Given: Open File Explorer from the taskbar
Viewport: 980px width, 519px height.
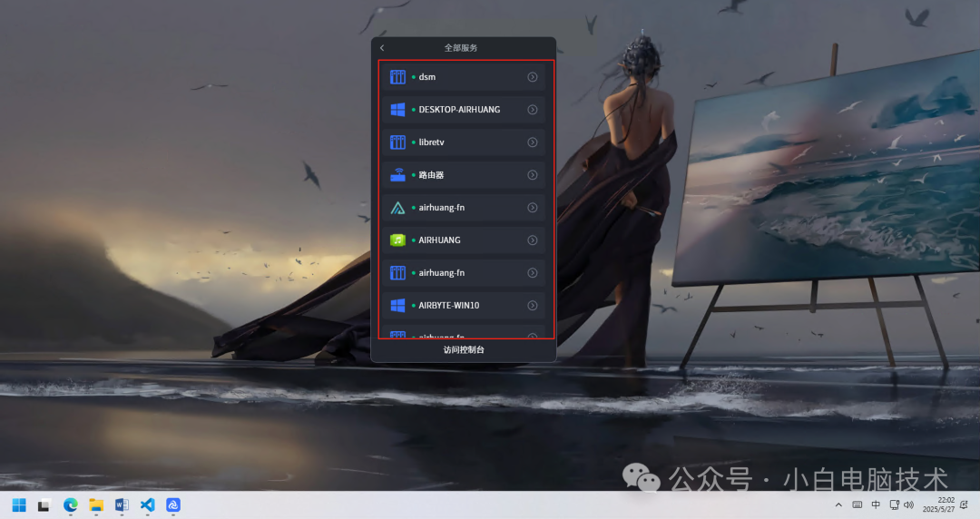Looking at the screenshot, I should pyautogui.click(x=95, y=505).
